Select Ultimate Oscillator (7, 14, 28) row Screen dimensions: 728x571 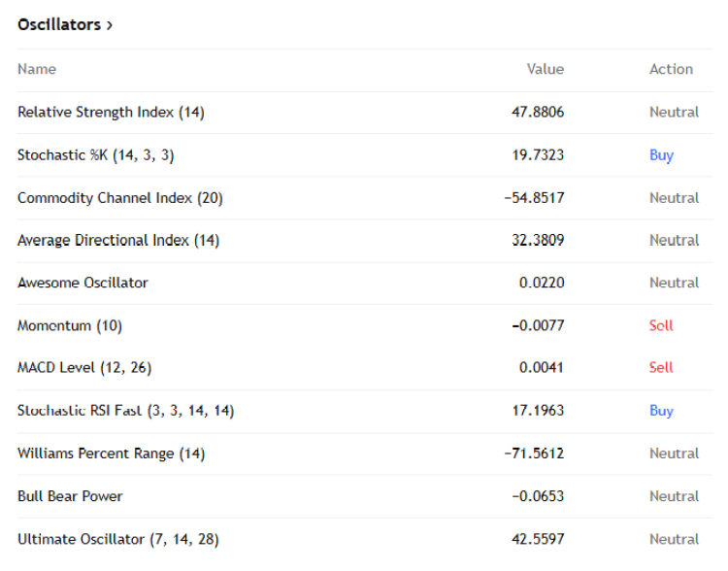tap(125, 539)
